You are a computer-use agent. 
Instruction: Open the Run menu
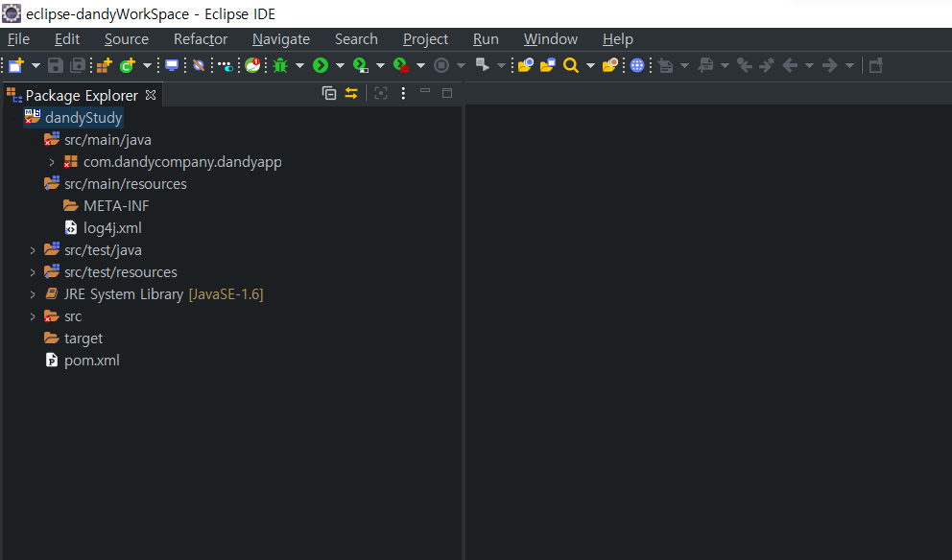[x=486, y=39]
